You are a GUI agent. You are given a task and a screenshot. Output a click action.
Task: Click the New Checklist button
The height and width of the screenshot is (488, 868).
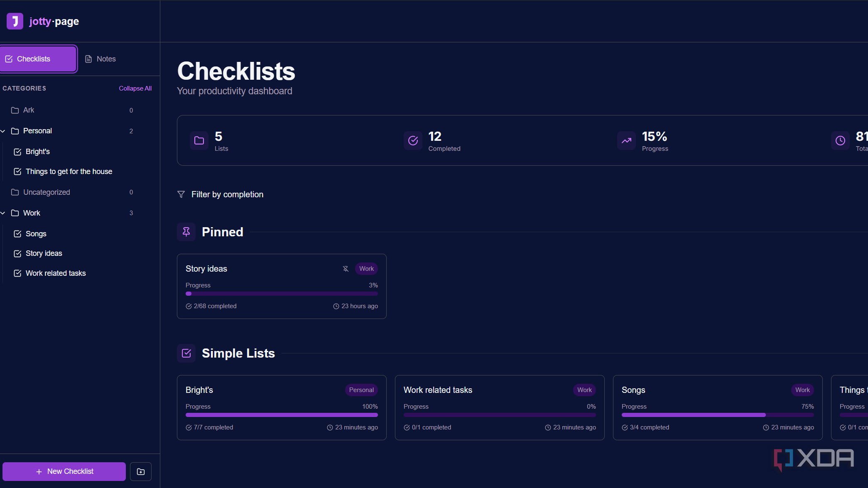click(x=64, y=471)
